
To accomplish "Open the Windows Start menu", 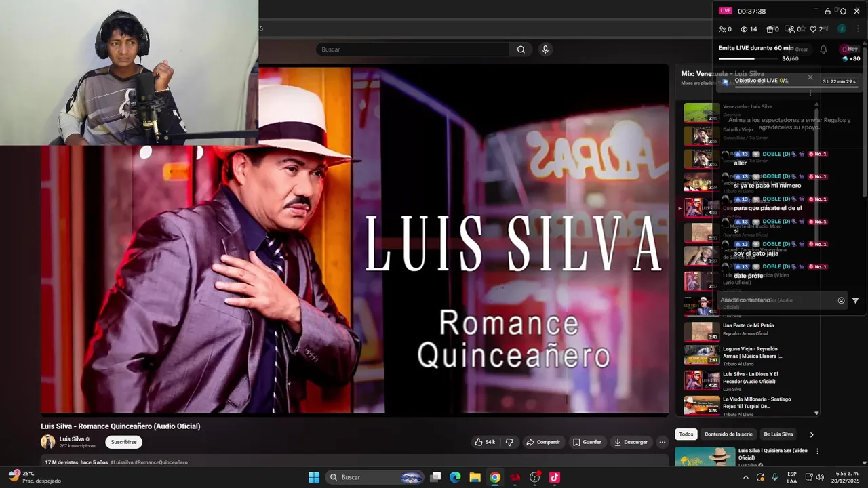I will (314, 477).
